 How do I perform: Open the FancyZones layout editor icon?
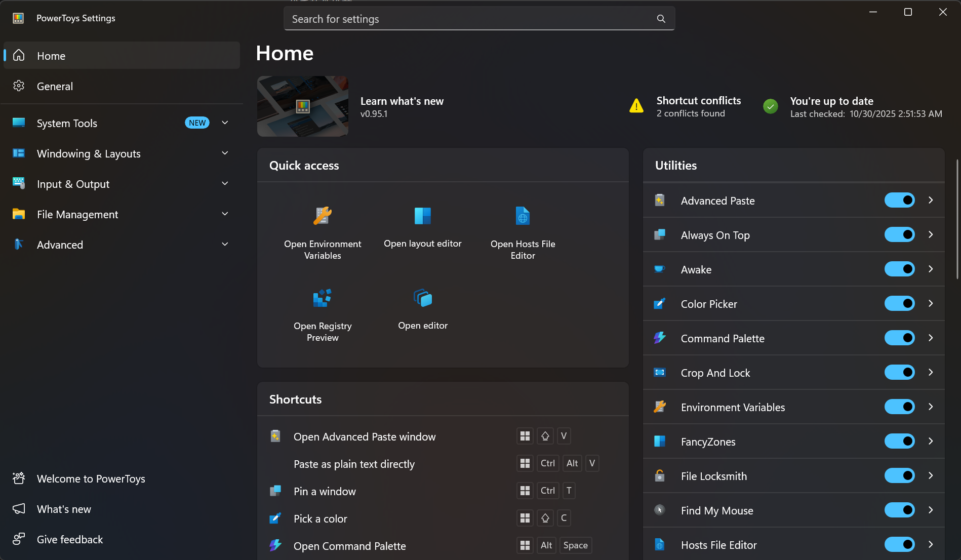(422, 216)
